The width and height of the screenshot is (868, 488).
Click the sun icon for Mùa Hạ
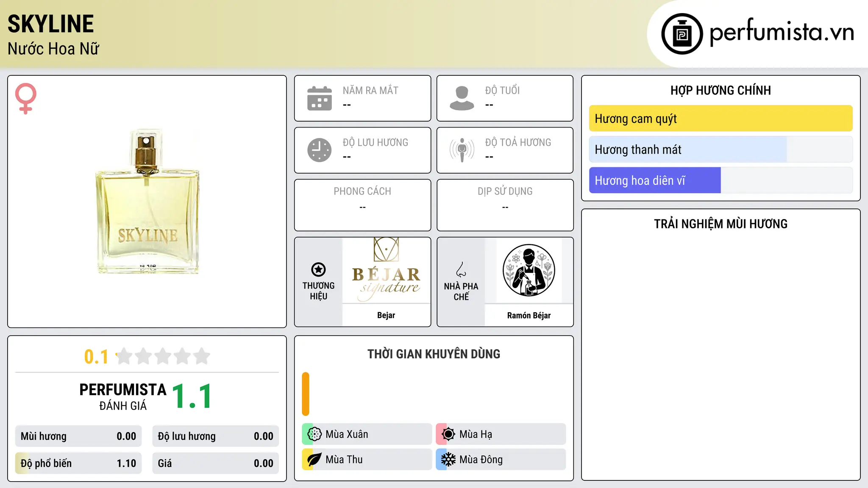point(448,434)
